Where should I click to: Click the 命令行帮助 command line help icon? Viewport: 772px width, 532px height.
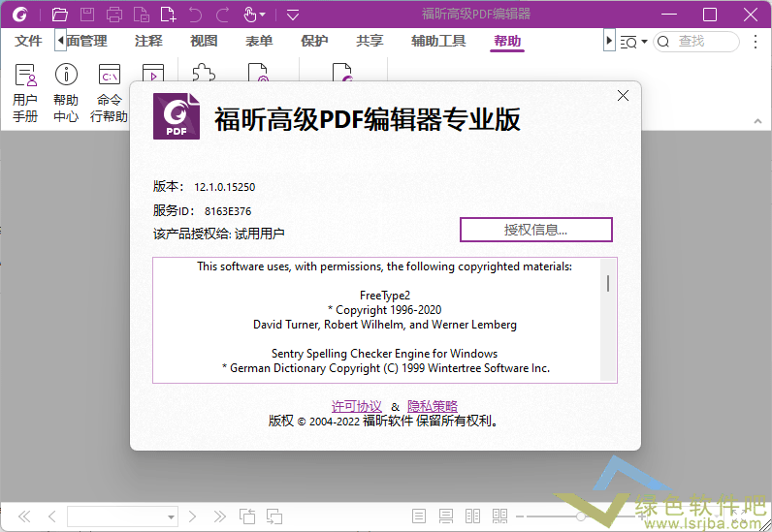[x=109, y=92]
